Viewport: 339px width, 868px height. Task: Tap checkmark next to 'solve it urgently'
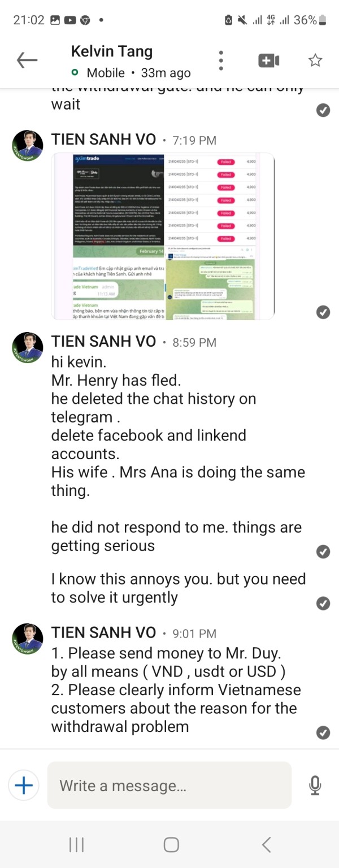323,603
